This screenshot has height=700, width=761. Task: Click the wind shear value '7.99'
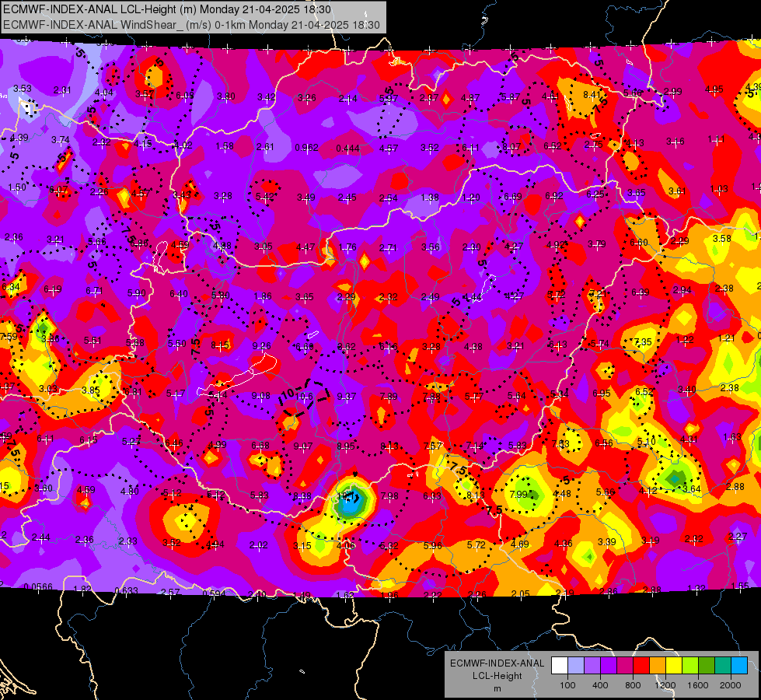(519, 495)
